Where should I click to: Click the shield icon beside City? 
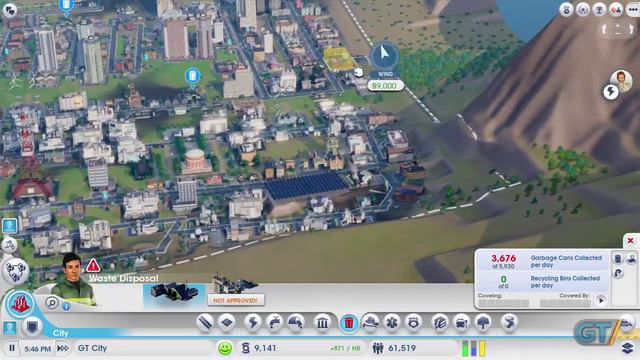click(32, 327)
